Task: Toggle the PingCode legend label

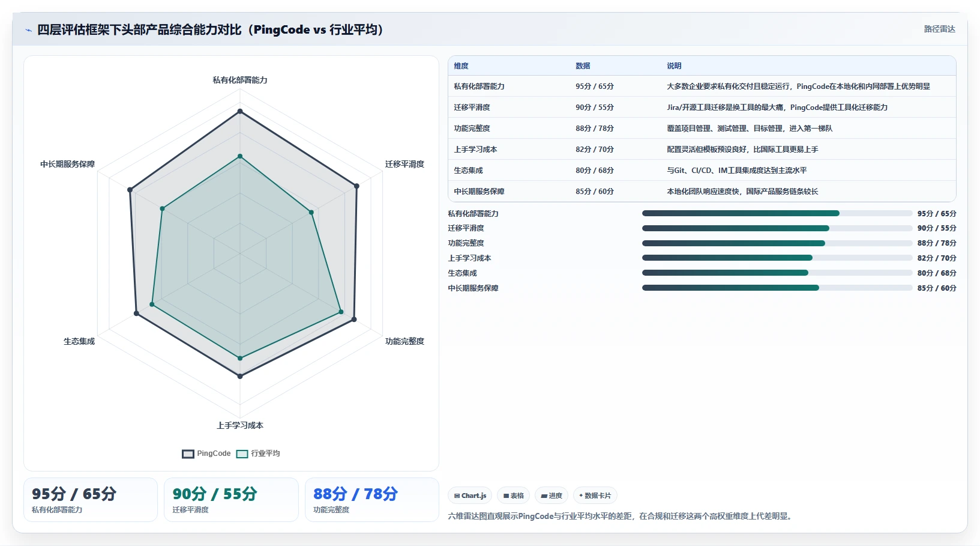Action: coord(214,453)
